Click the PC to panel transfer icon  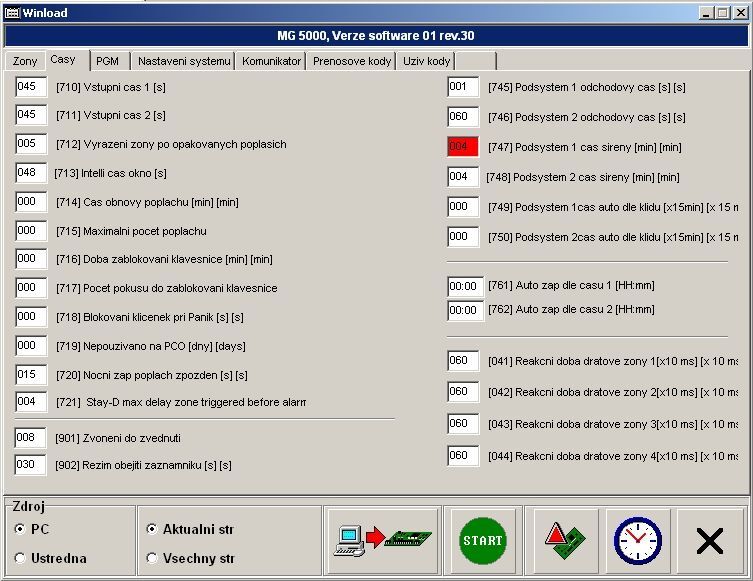pyautogui.click(x=382, y=540)
